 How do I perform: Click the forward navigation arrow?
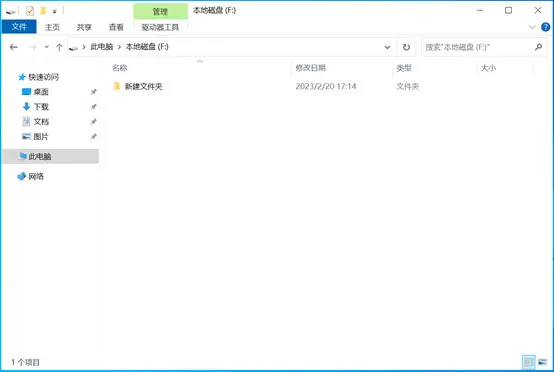click(32, 47)
